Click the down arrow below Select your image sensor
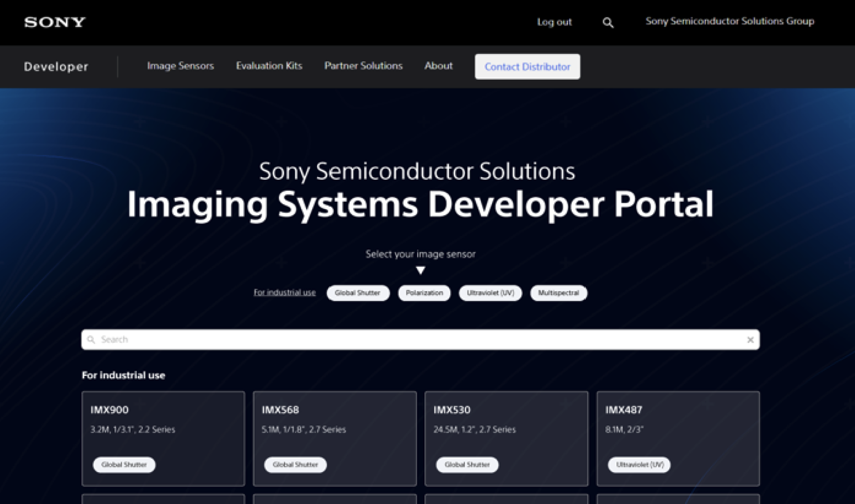 (421, 270)
